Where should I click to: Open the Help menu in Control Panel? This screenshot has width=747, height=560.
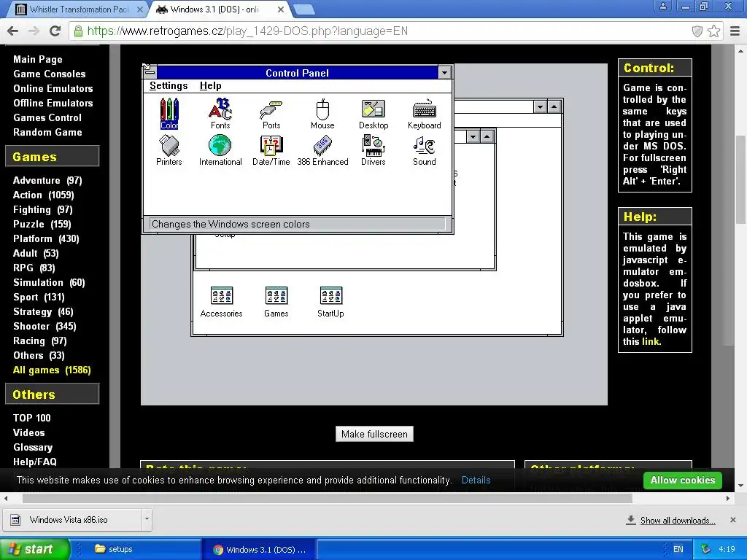pos(211,86)
